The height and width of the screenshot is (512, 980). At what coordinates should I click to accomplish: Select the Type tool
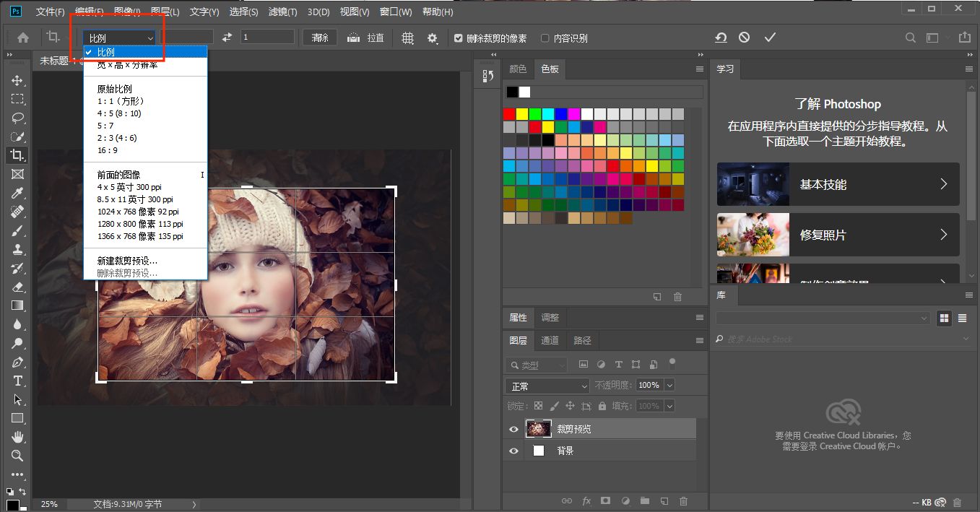pyautogui.click(x=17, y=381)
